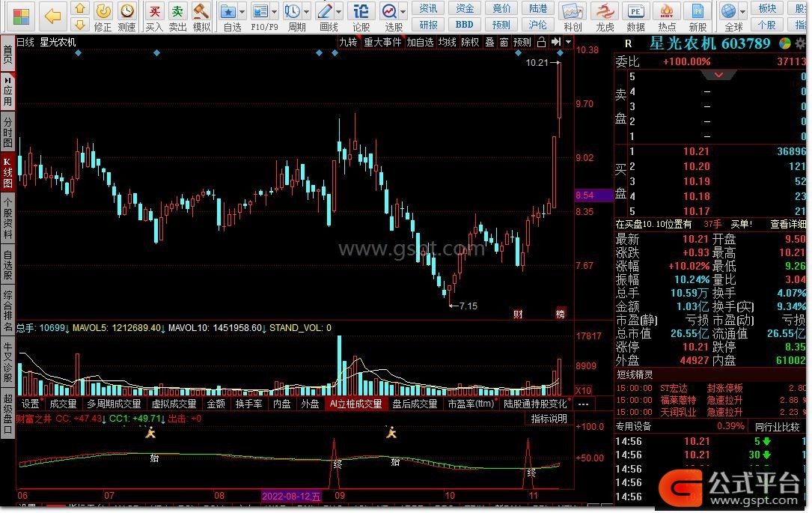Select the AI立桩成交量 tab
Screen dimensions: 812x513
[x=355, y=404]
